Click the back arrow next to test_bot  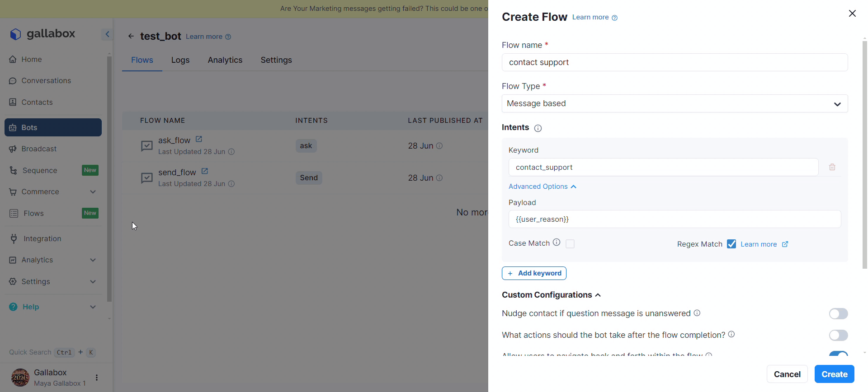131,36
